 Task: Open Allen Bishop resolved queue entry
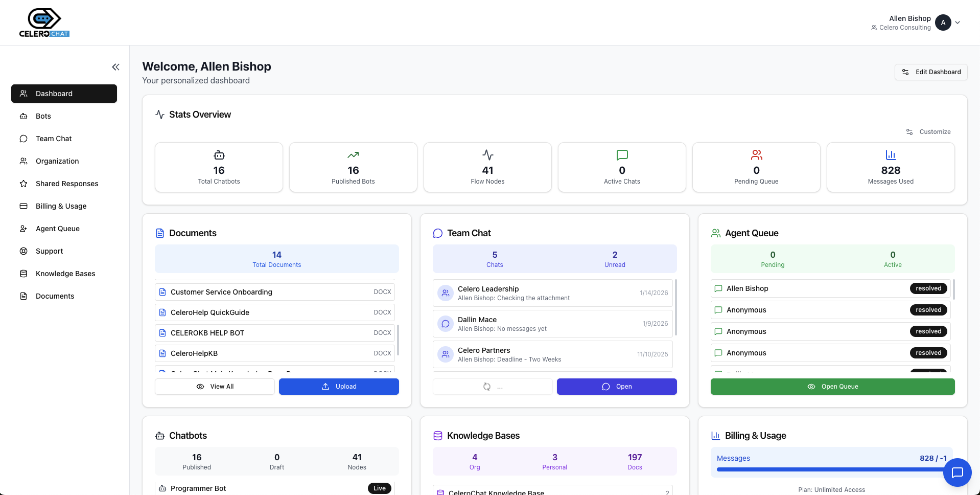pos(831,288)
